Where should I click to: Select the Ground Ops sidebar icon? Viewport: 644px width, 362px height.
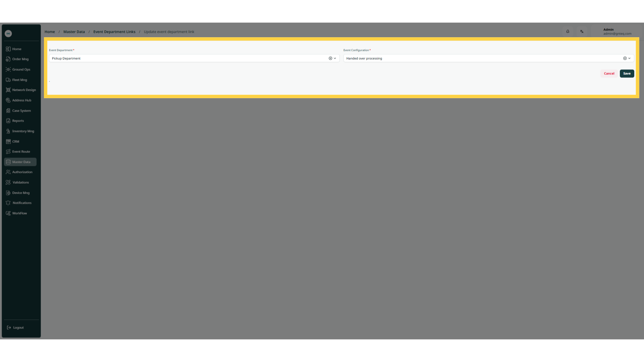coord(8,69)
